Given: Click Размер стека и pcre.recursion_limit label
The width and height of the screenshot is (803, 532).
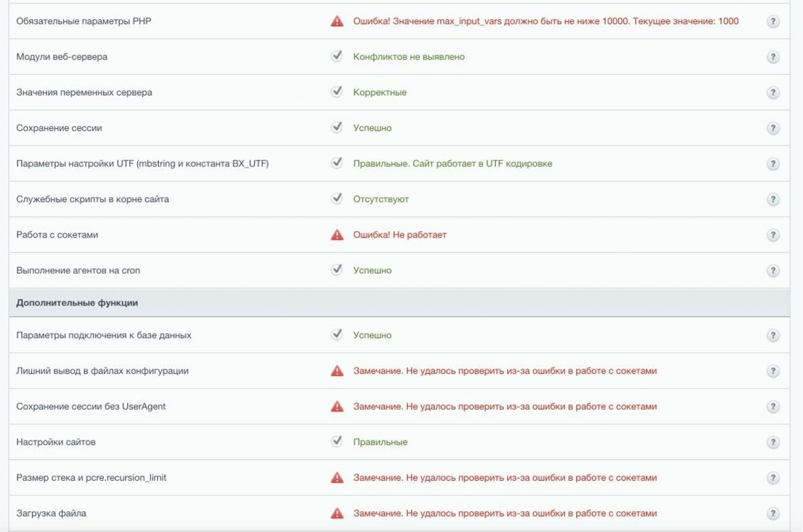Looking at the screenshot, I should click(91, 478).
